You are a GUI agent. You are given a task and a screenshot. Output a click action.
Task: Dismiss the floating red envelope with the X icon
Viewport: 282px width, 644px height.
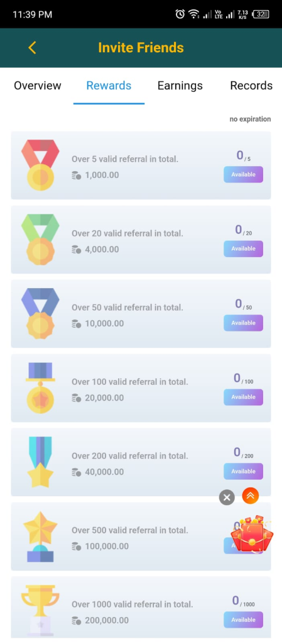click(227, 497)
